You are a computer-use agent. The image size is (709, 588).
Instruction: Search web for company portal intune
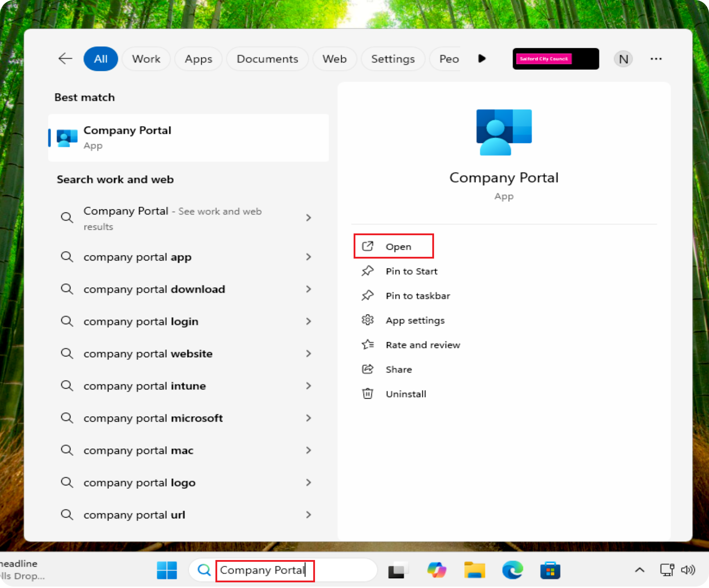click(145, 386)
